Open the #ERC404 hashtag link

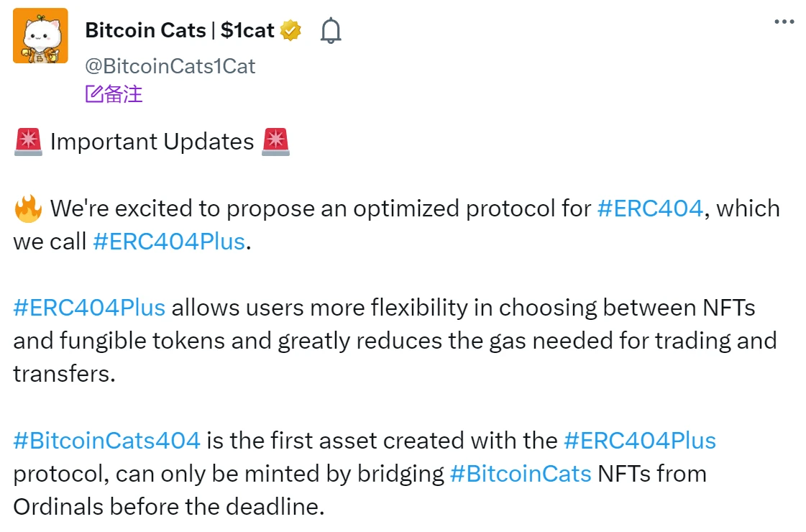pos(650,208)
